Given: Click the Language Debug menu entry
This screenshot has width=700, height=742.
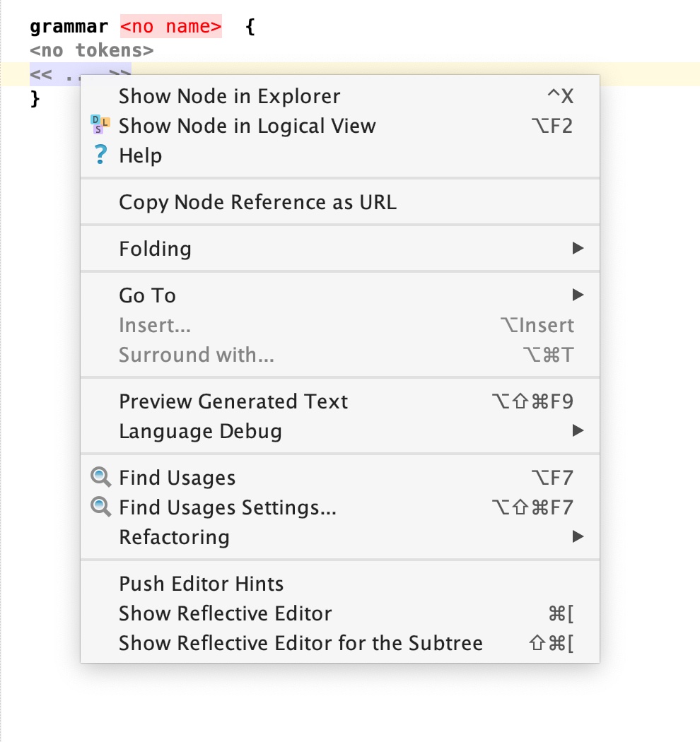Looking at the screenshot, I should point(200,431).
